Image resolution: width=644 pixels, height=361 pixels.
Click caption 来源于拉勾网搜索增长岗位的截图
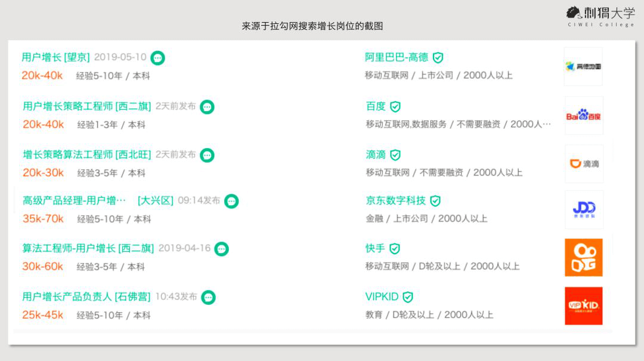[312, 26]
